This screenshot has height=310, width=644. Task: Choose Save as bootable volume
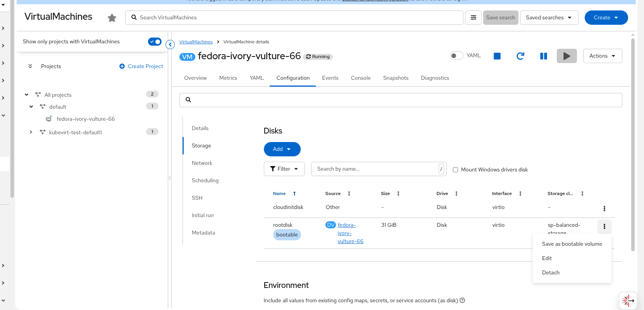(x=572, y=244)
